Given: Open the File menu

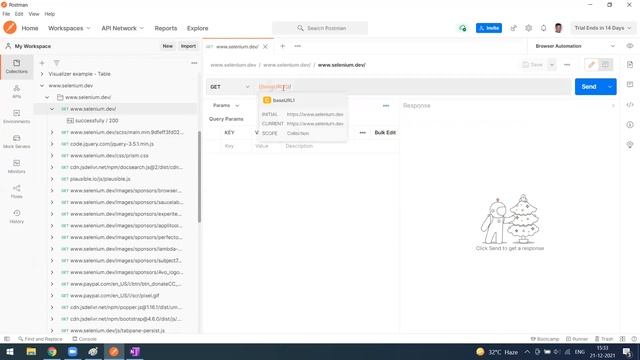Looking at the screenshot, I should (x=6, y=14).
